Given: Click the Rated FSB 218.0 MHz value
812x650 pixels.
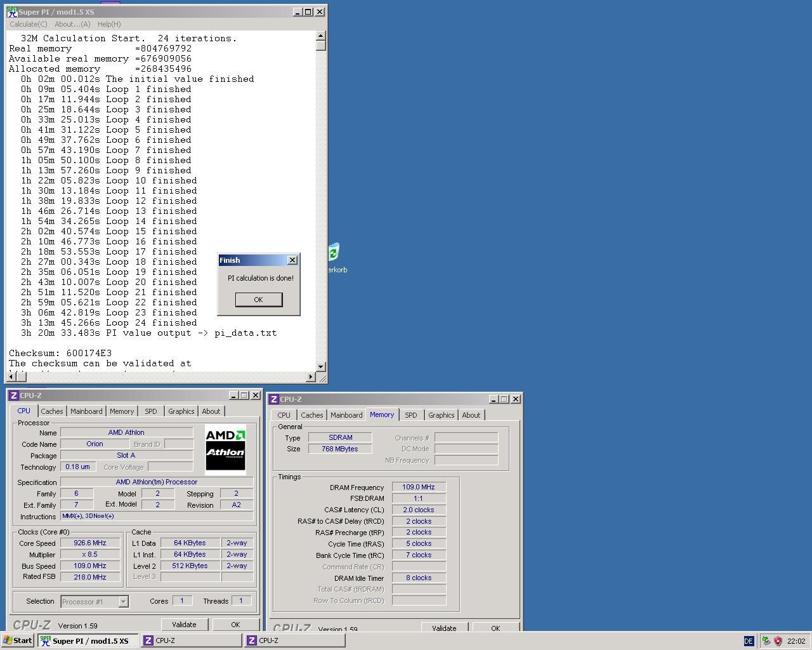Looking at the screenshot, I should [90, 578].
